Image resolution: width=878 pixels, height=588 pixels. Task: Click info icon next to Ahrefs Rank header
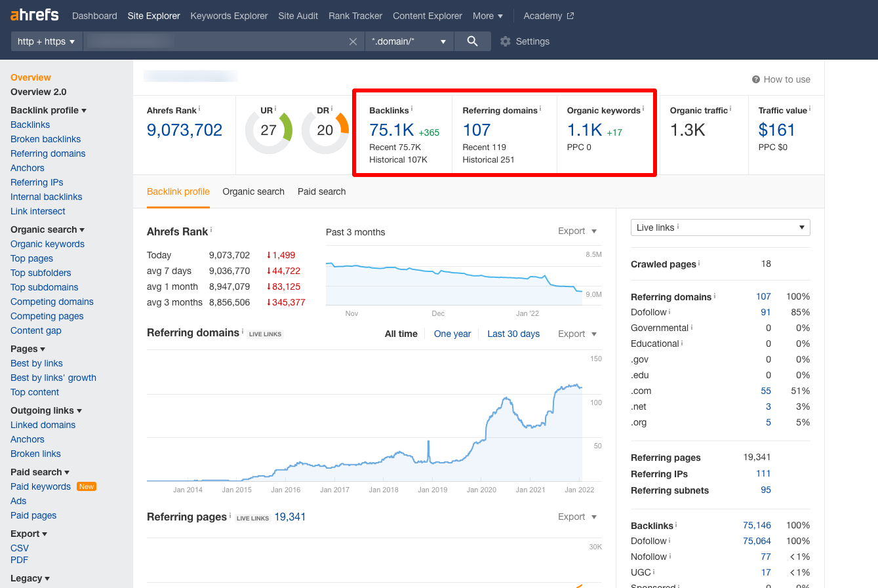(x=199, y=109)
